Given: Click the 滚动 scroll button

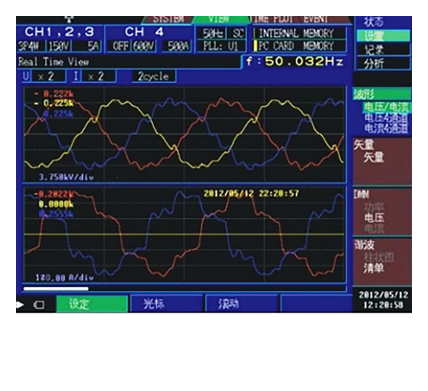Looking at the screenshot, I should 241,304.
